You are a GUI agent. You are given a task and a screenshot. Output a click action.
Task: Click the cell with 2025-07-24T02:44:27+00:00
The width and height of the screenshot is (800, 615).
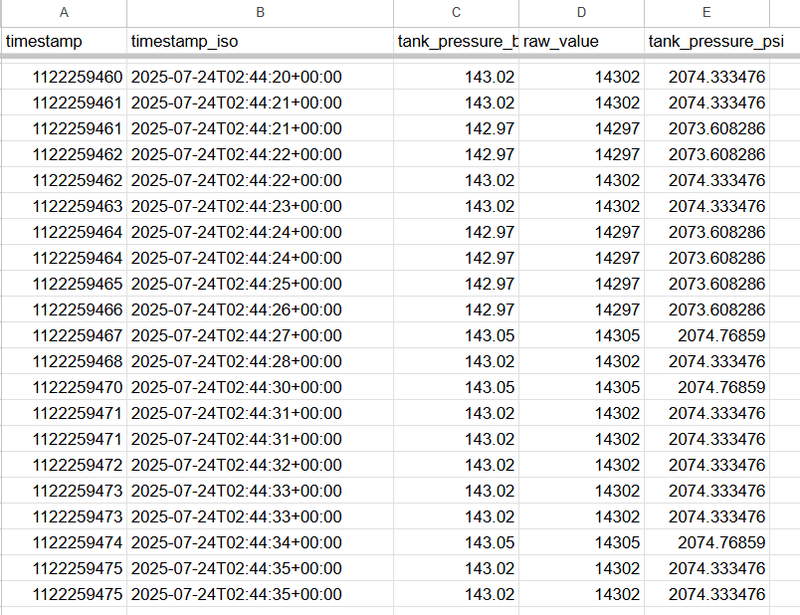pos(237,336)
